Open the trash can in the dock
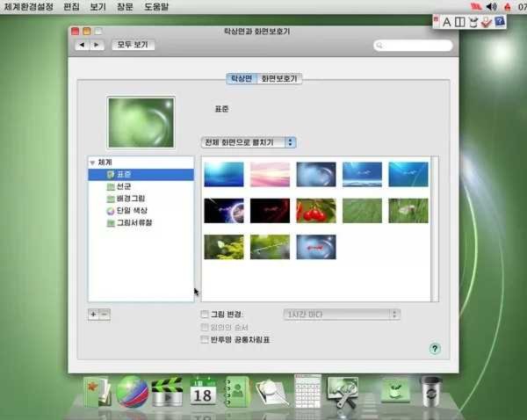 click(431, 391)
